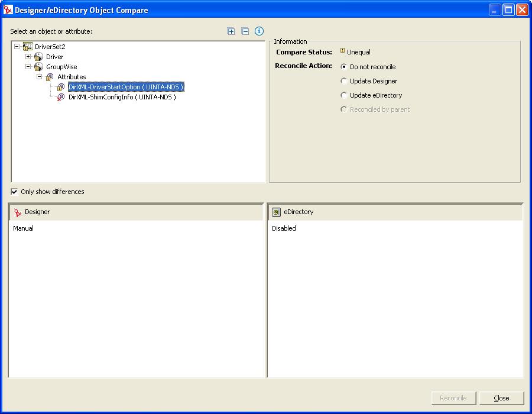The width and height of the screenshot is (532, 414).
Task: Click the Expand All toolbar icon
Action: pyautogui.click(x=231, y=31)
